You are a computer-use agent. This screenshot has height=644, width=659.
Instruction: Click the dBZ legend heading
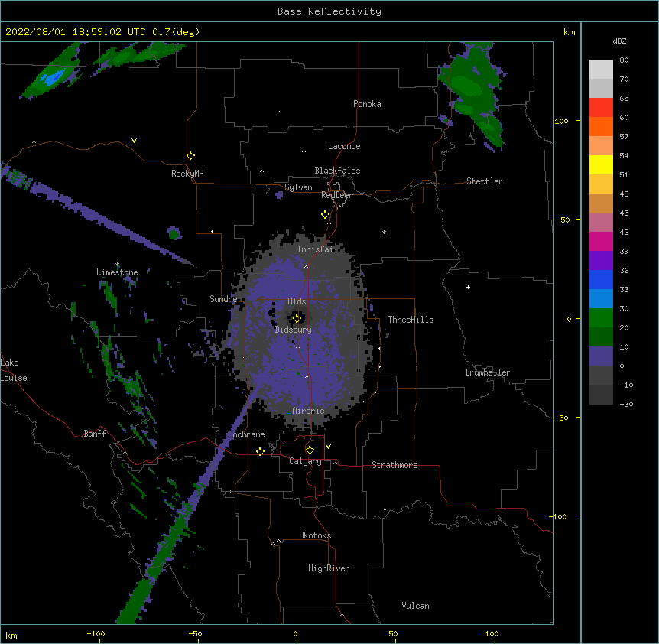click(x=619, y=41)
